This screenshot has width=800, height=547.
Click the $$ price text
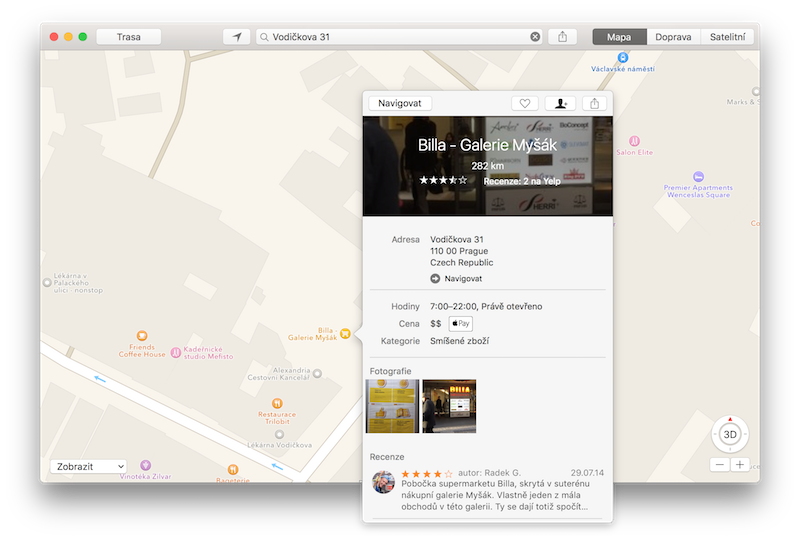[435, 324]
